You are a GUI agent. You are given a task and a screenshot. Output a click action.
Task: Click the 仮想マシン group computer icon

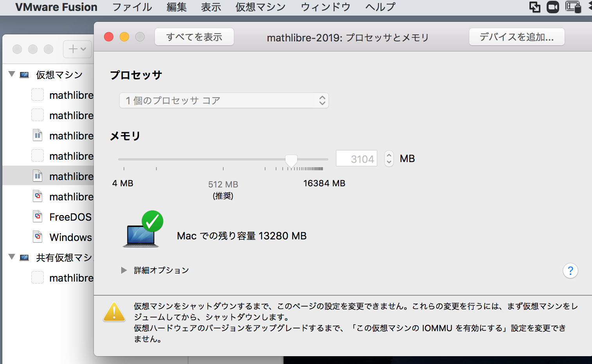[24, 75]
